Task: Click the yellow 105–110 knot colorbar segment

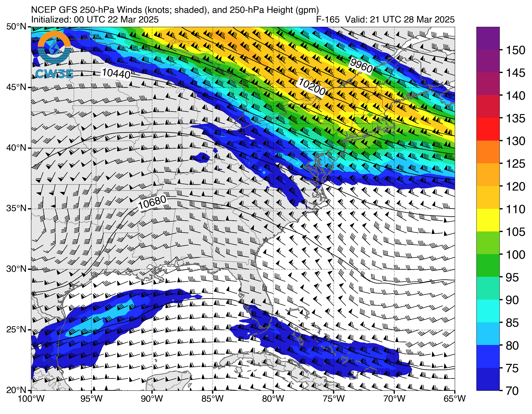Action: click(488, 220)
